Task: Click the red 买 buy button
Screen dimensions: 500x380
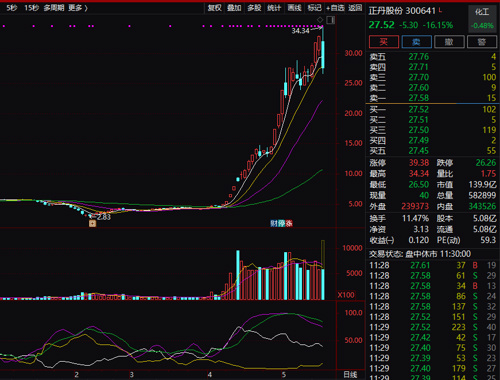Action: 384,42
